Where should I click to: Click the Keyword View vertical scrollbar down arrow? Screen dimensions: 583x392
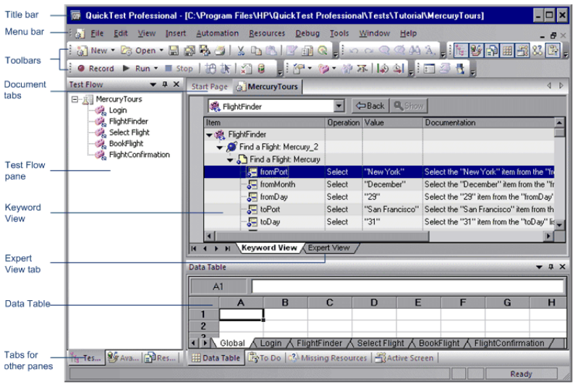(x=559, y=224)
